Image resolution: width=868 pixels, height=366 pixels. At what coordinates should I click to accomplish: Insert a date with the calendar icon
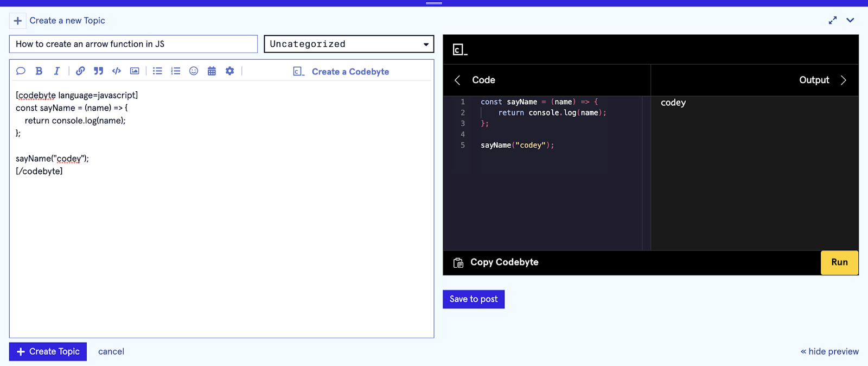coord(212,71)
